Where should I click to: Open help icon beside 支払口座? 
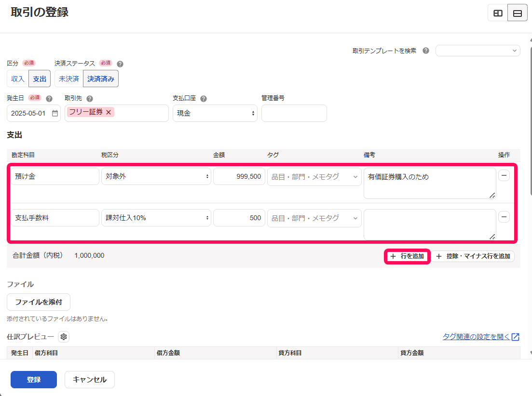click(204, 99)
